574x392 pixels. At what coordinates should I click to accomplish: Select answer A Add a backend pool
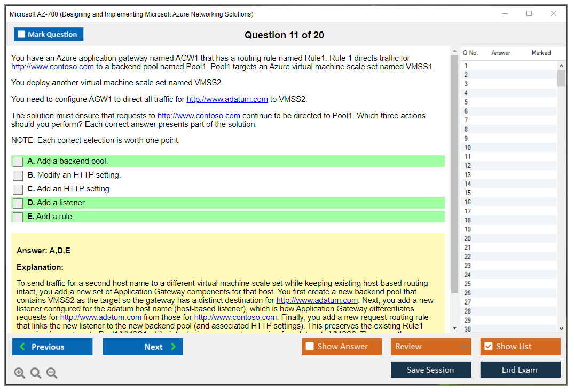(18, 162)
